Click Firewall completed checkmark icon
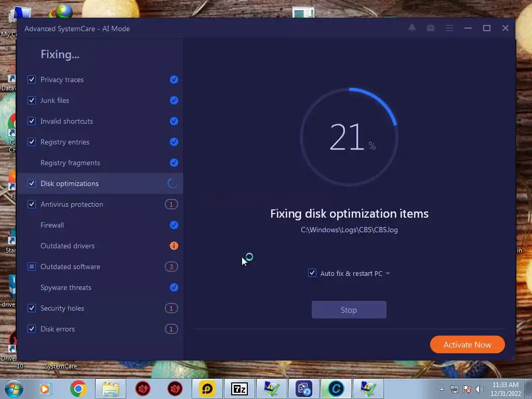 (174, 225)
